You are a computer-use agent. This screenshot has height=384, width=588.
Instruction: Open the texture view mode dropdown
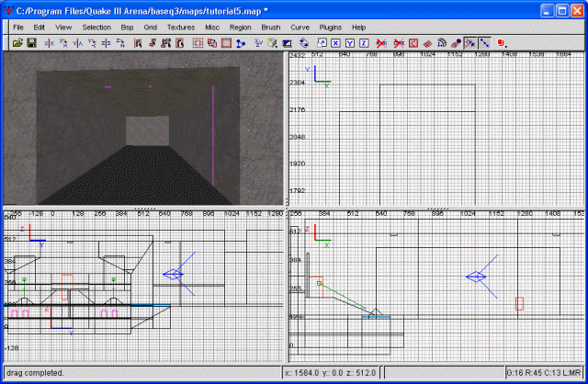pyautogui.click(x=272, y=43)
